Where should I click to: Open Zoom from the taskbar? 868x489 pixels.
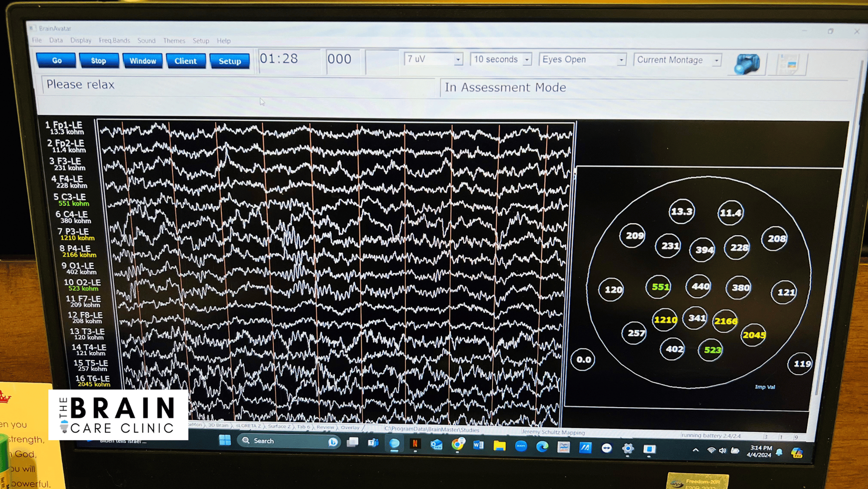(521, 446)
